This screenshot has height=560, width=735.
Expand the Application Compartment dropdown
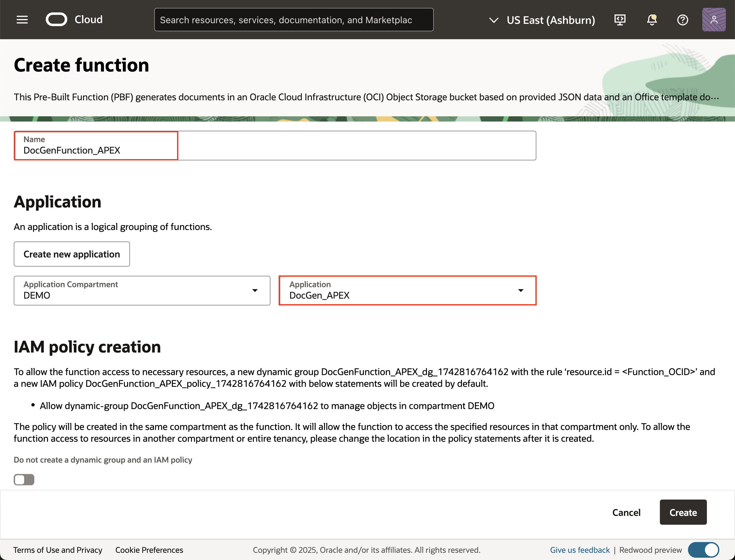[x=254, y=290]
